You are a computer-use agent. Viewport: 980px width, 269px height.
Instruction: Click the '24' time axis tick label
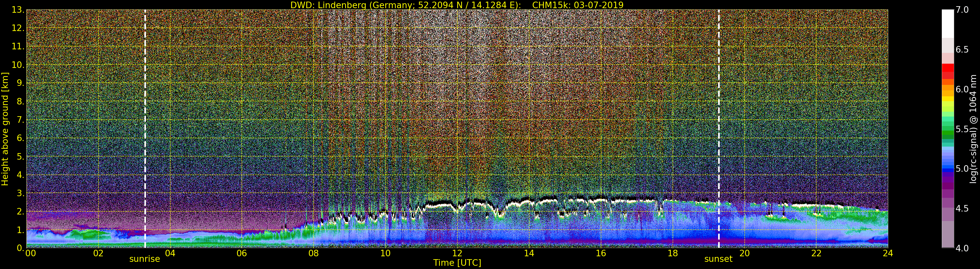pyautogui.click(x=888, y=253)
